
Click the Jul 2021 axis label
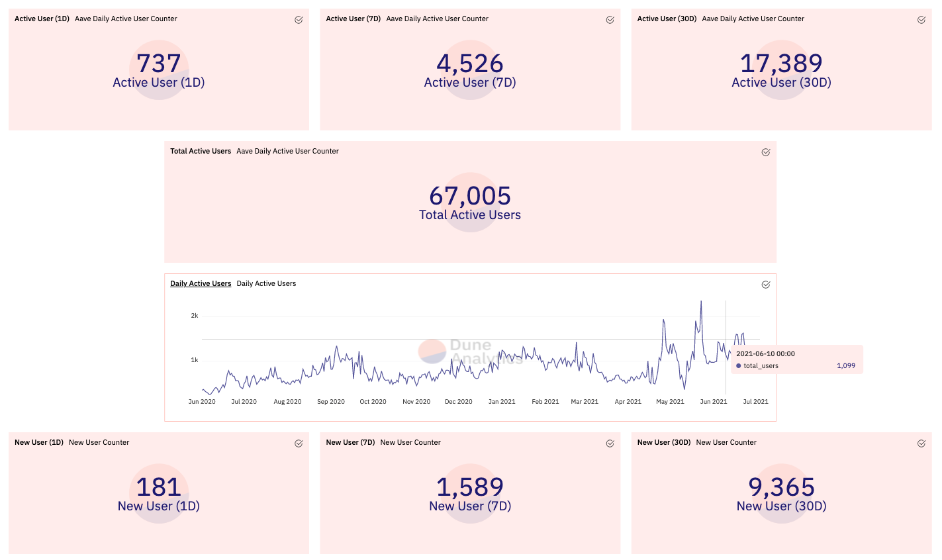pyautogui.click(x=756, y=401)
